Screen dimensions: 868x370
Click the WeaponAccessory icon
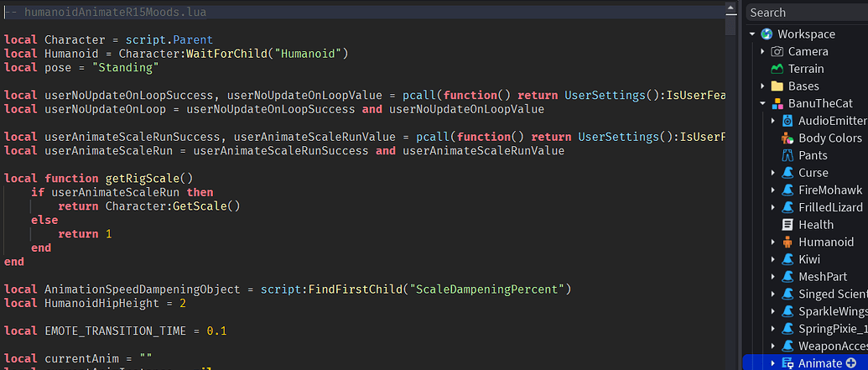(787, 346)
